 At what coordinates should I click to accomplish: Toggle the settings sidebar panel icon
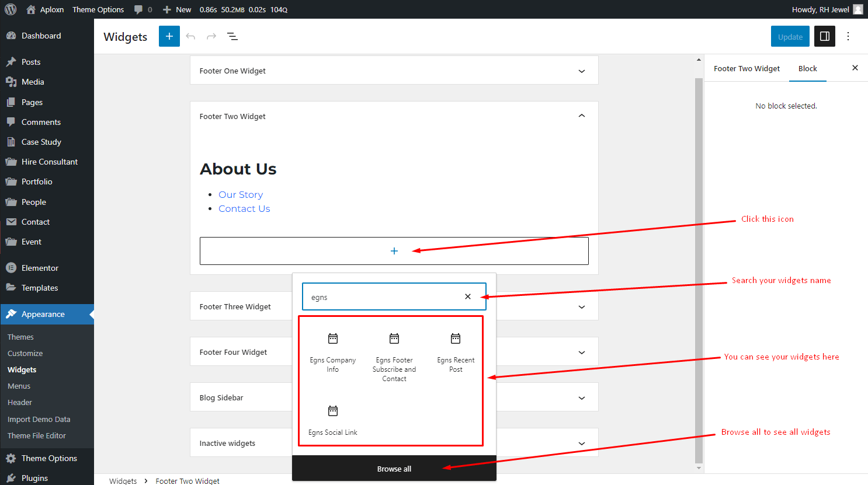tap(825, 36)
